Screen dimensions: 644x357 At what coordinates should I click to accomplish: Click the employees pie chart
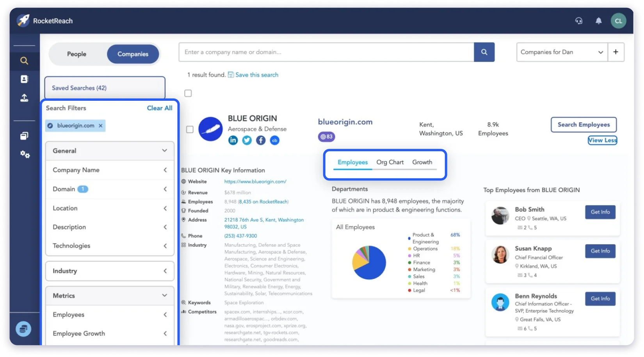(x=369, y=262)
